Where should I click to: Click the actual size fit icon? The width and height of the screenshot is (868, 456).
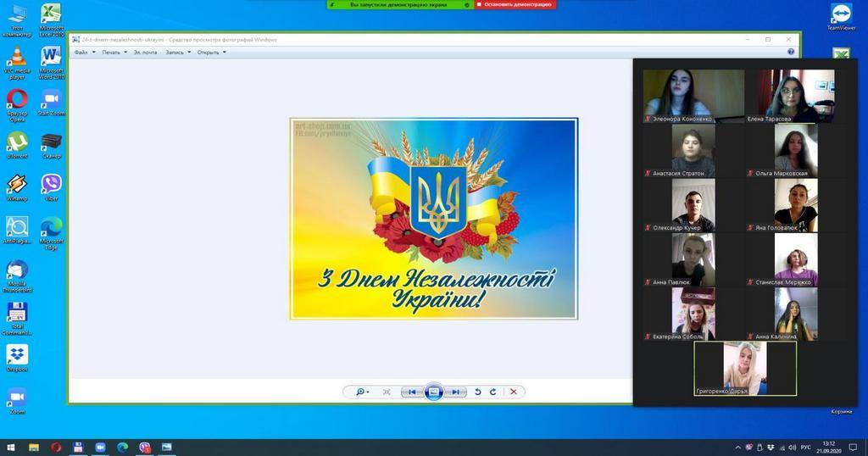point(387,392)
